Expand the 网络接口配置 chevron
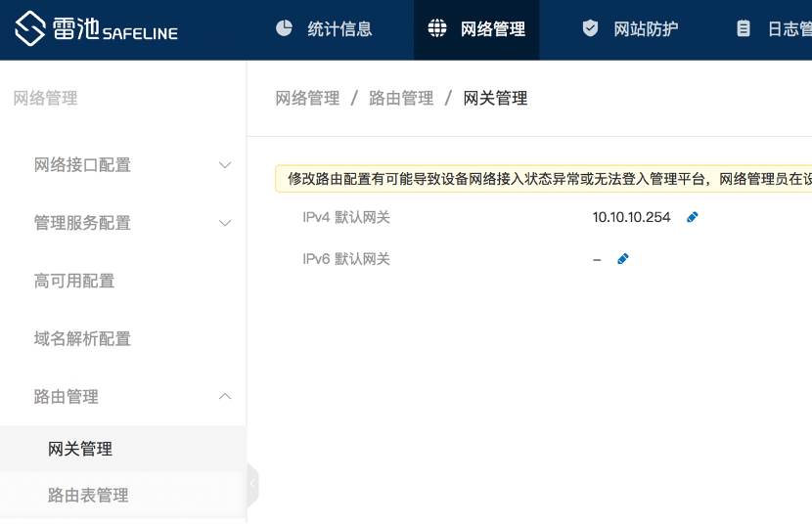Image resolution: width=812 pixels, height=524 pixels. 225,165
